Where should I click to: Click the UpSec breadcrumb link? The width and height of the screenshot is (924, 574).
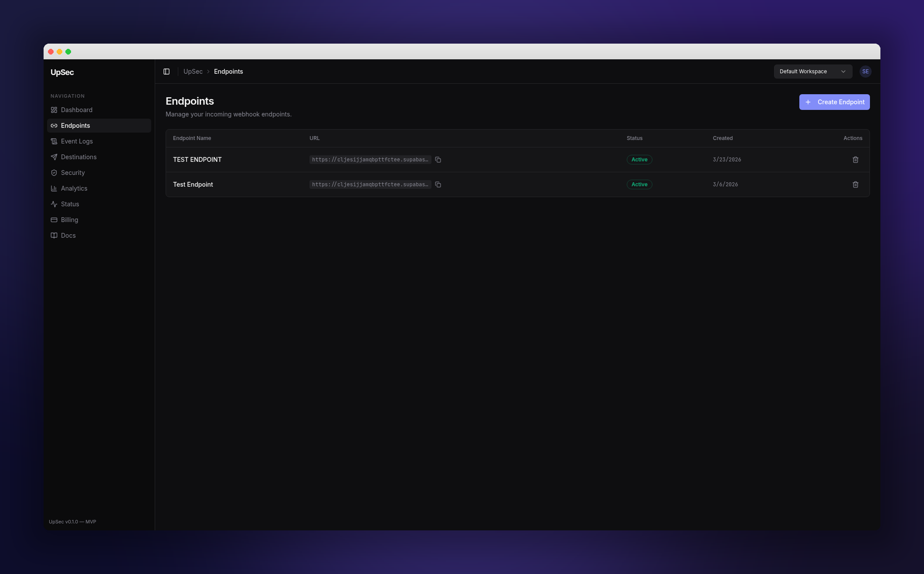(193, 72)
